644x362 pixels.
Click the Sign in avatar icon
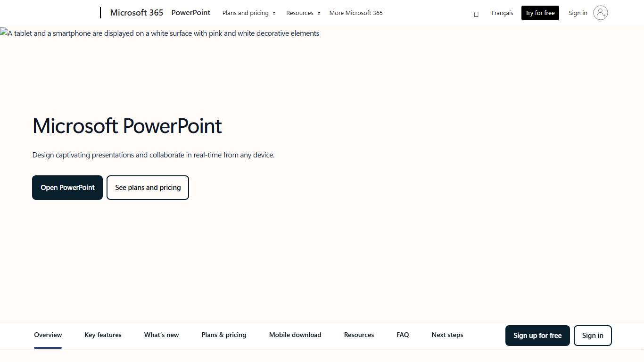click(x=600, y=13)
